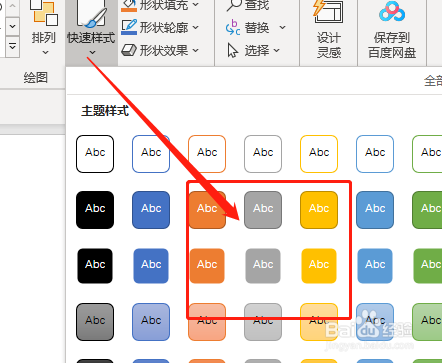Choose the dark blue fill style, second row
Screen dimensions: 442x363
click(x=151, y=210)
